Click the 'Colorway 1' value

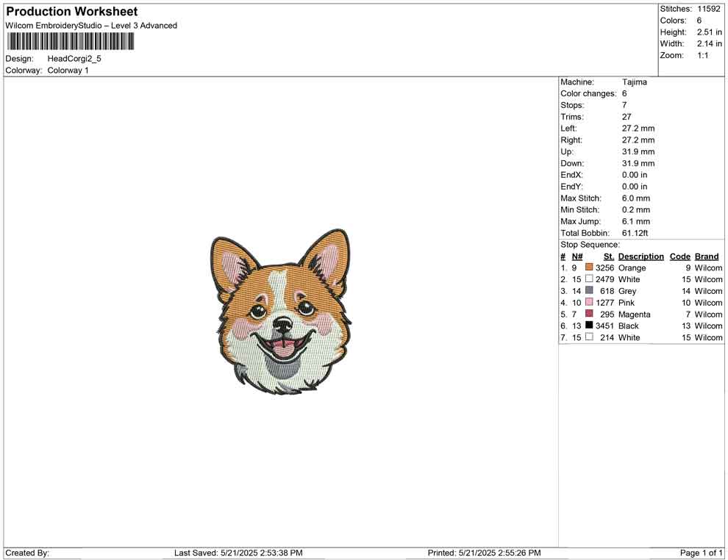(68, 71)
